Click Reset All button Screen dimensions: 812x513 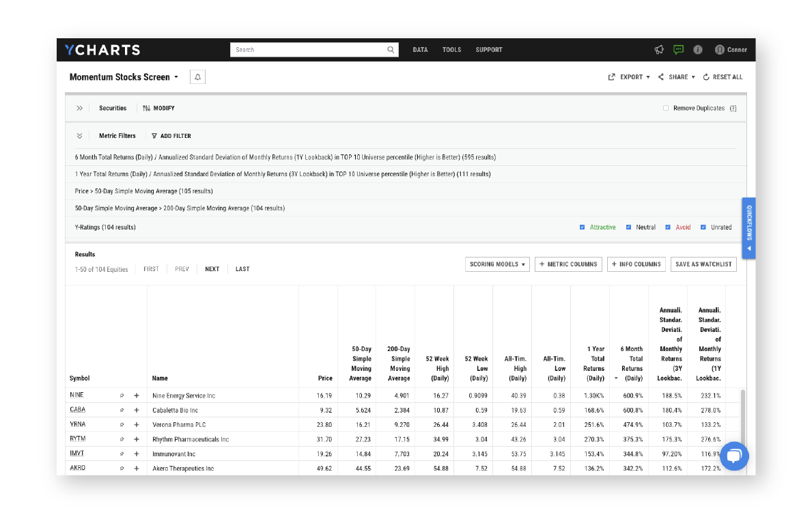[723, 77]
